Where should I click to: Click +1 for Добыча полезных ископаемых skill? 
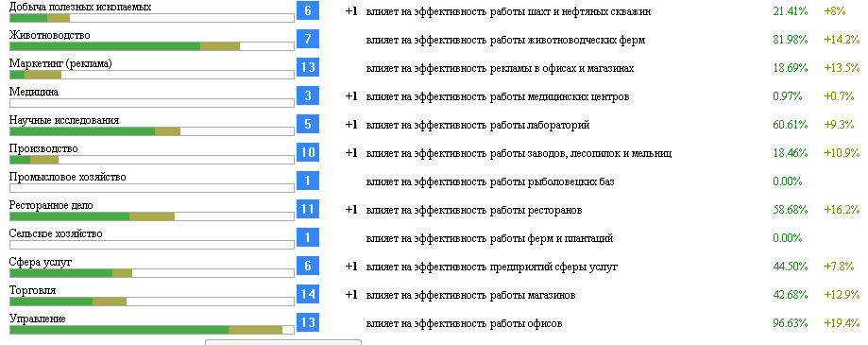point(351,11)
